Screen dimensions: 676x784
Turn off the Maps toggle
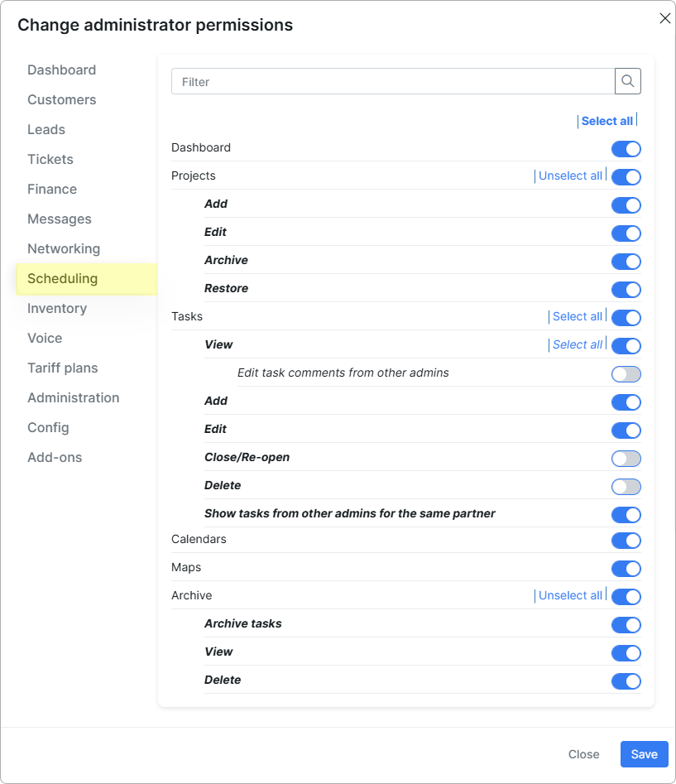(626, 569)
